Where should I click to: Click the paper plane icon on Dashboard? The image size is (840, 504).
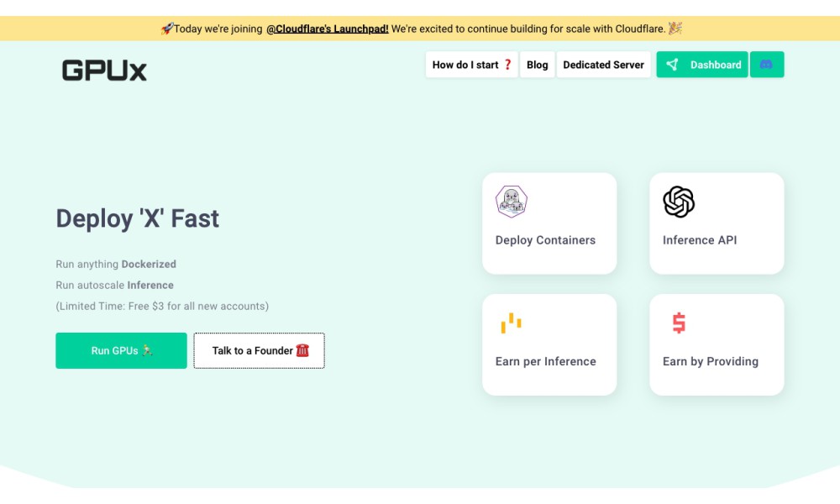tap(672, 65)
